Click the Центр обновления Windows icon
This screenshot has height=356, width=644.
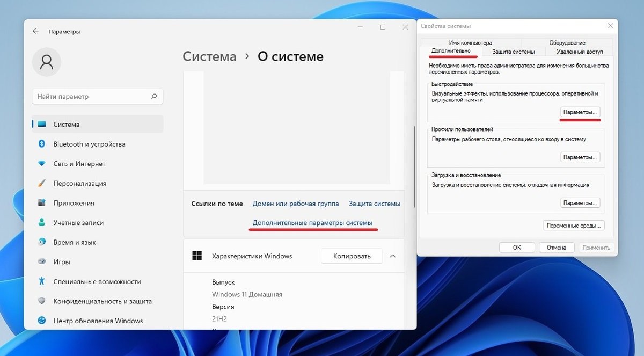pos(42,321)
